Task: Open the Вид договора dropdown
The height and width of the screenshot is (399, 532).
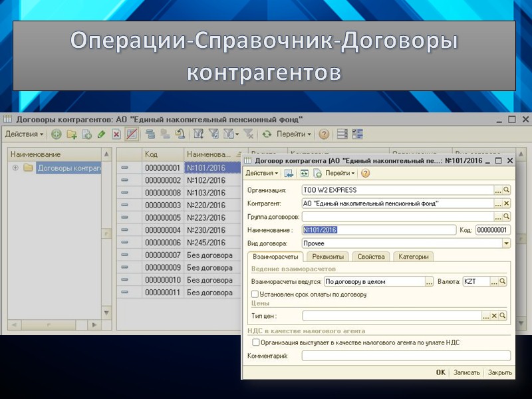Action: click(506, 243)
